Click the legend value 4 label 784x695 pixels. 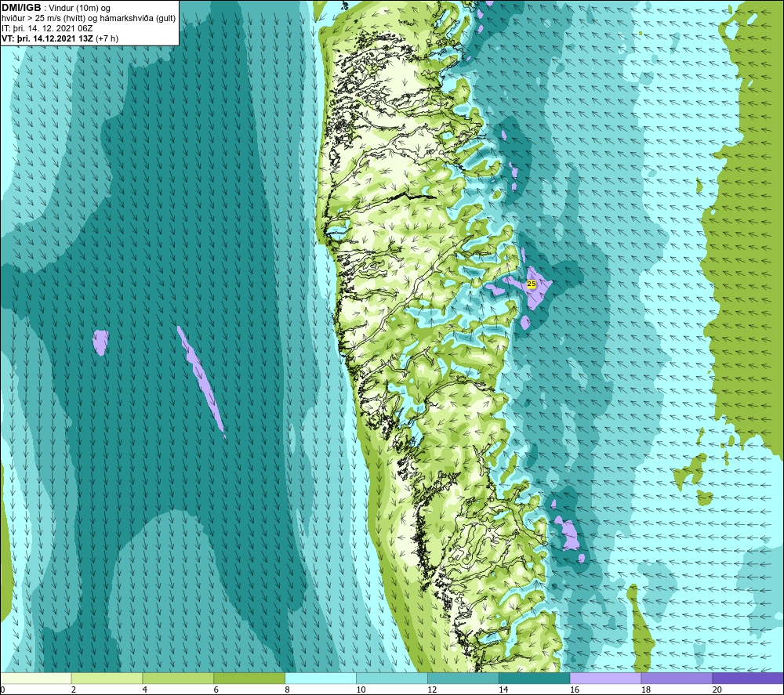pyautogui.click(x=145, y=690)
